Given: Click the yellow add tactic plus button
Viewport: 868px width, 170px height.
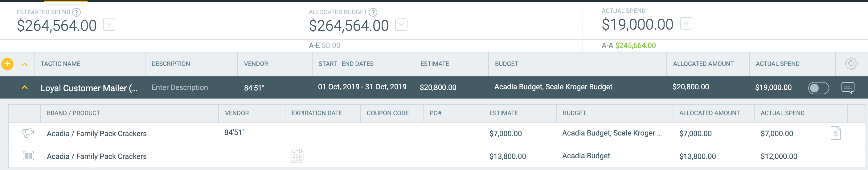Looking at the screenshot, I should tap(7, 64).
